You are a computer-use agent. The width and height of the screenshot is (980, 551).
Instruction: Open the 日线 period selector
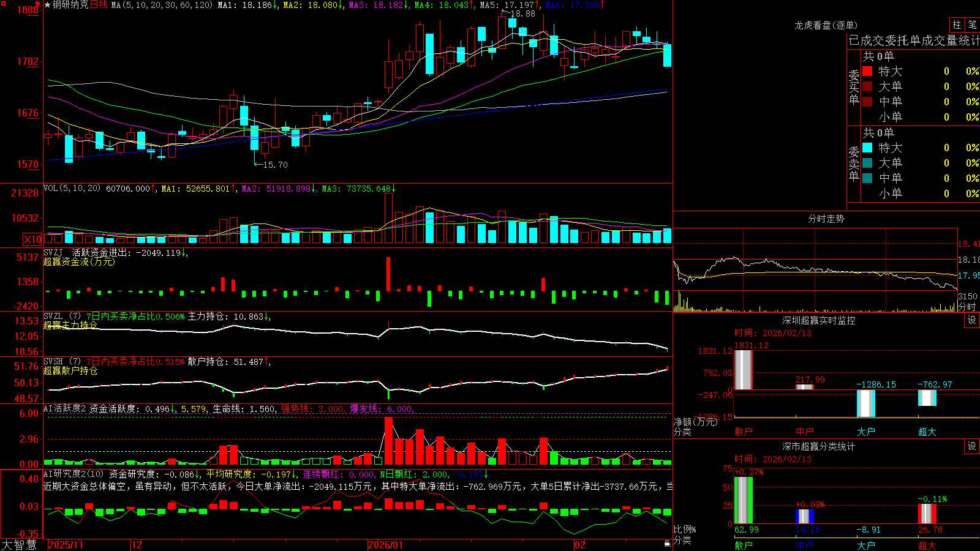click(x=99, y=5)
